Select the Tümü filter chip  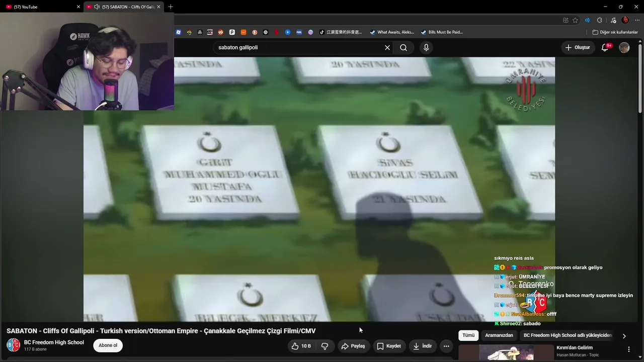[x=468, y=335]
